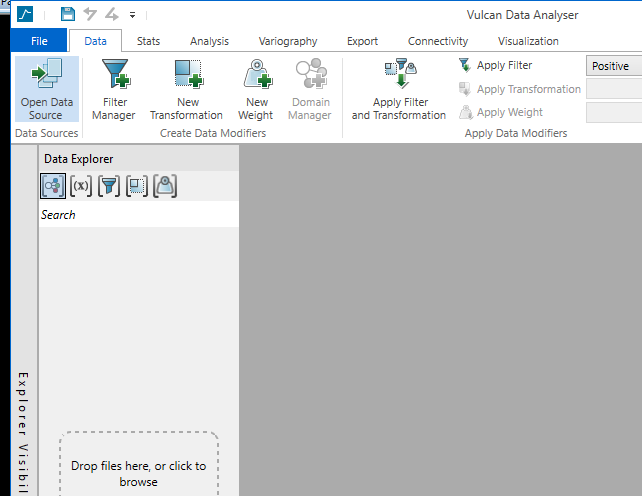The image size is (642, 496).
Task: Go to the Export tab
Action: click(362, 41)
